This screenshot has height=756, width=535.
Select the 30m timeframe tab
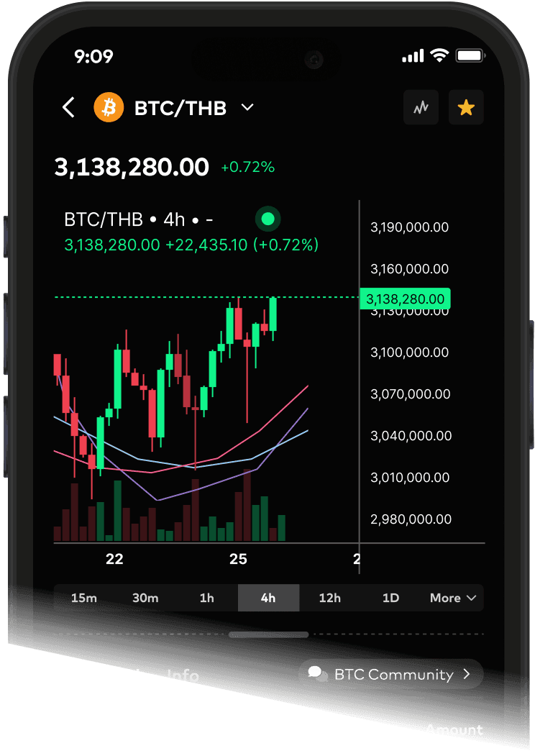(x=145, y=598)
